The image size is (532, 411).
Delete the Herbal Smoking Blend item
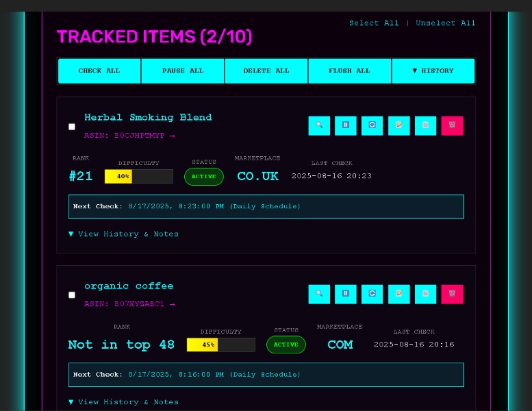[x=452, y=125]
